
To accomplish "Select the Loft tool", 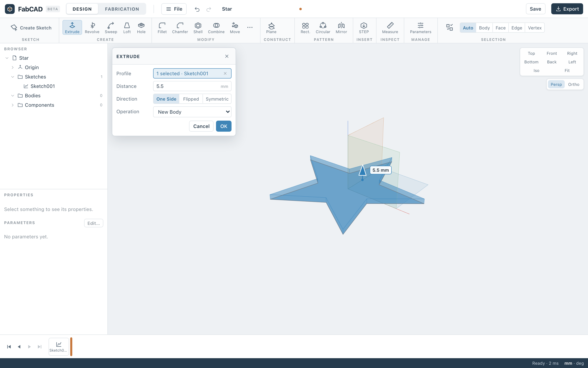I will (127, 28).
